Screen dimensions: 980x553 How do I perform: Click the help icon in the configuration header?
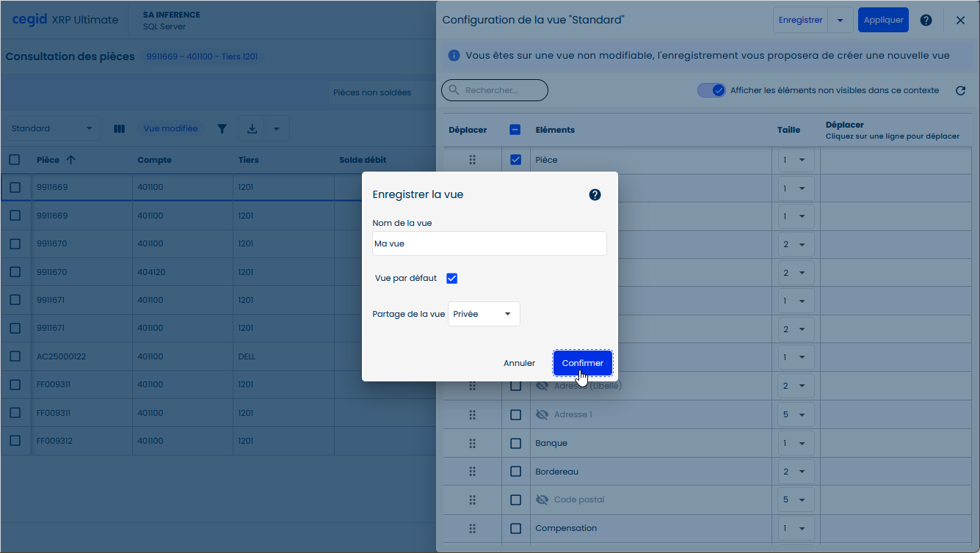pyautogui.click(x=926, y=21)
